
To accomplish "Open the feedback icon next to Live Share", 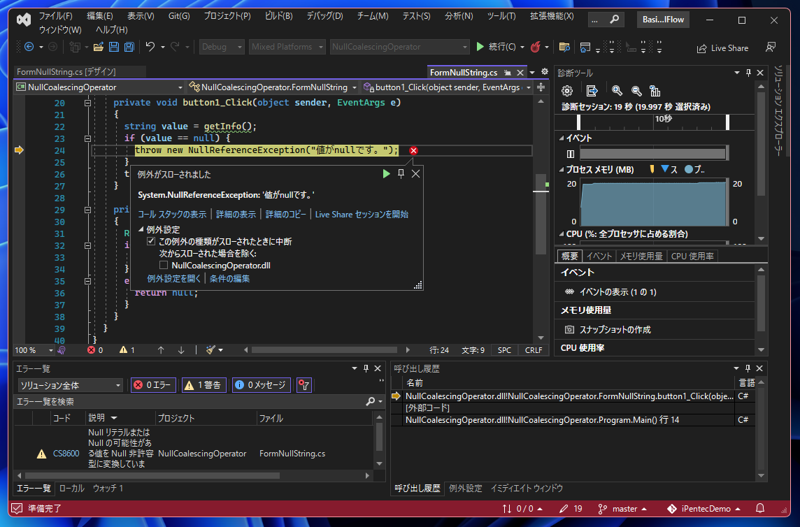I will click(x=770, y=47).
